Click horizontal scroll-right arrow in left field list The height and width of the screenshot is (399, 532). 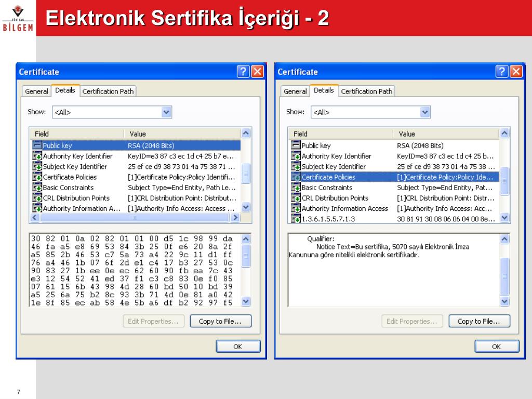[x=235, y=218]
